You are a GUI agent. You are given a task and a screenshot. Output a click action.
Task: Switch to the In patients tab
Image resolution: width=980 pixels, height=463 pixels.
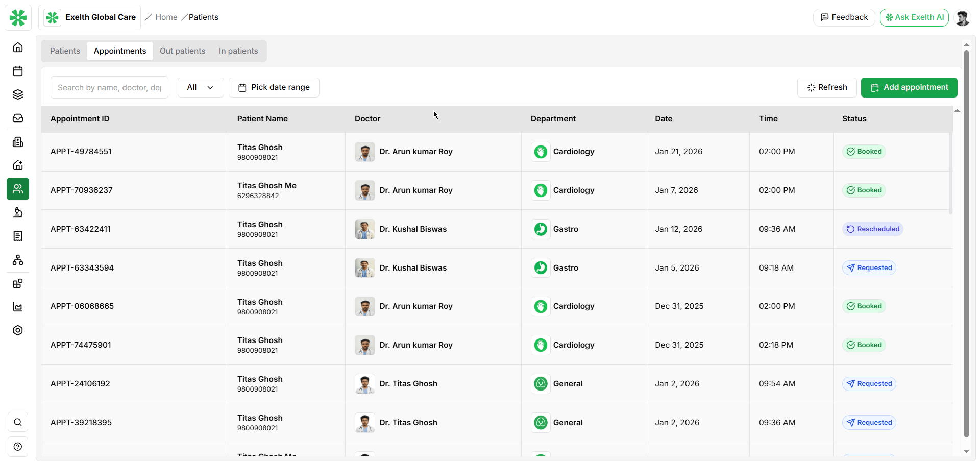(x=238, y=51)
